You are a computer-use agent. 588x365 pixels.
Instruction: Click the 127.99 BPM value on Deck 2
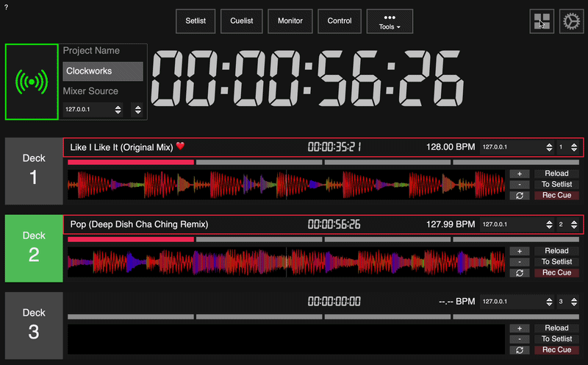tap(451, 224)
